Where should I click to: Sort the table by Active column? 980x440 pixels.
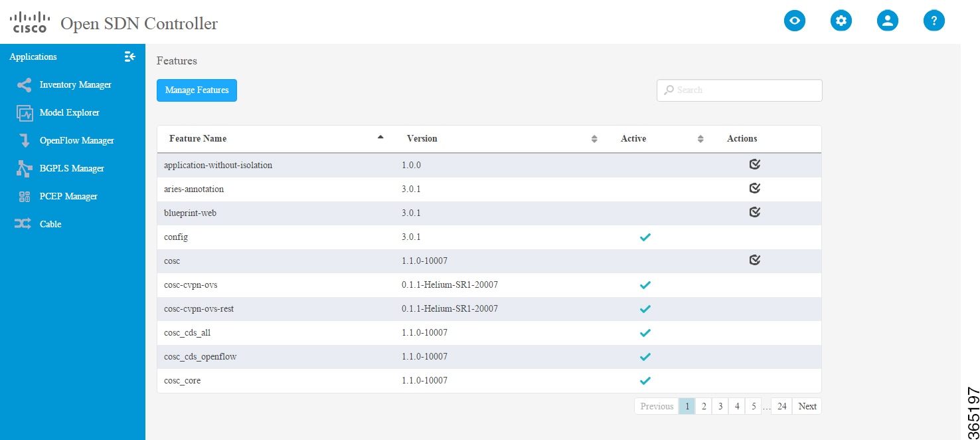[700, 138]
